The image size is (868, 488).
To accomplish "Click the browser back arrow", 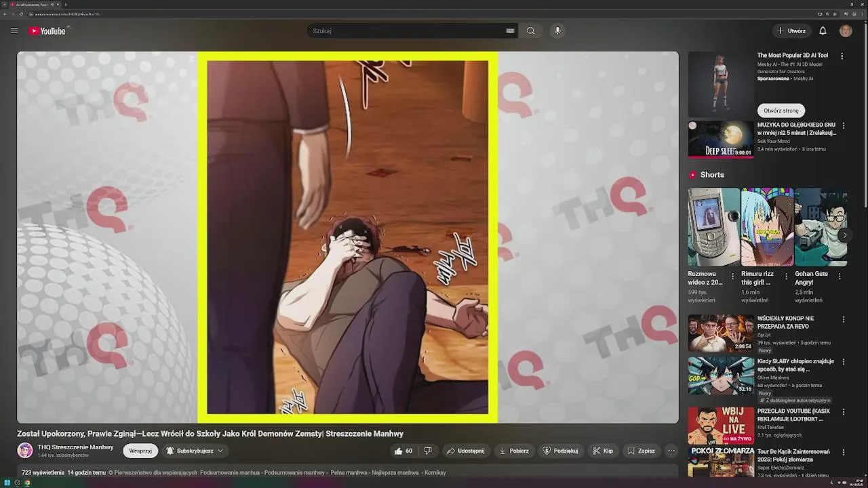I will point(5,14).
